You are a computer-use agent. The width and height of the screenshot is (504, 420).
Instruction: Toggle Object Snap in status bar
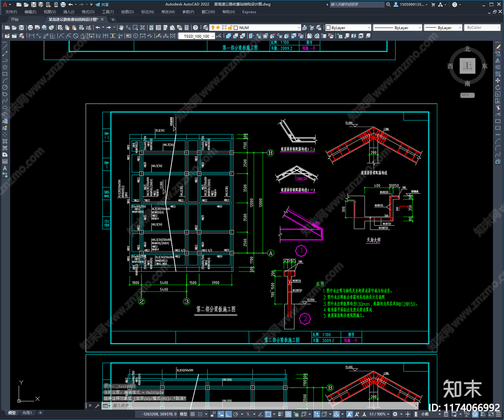268,414
